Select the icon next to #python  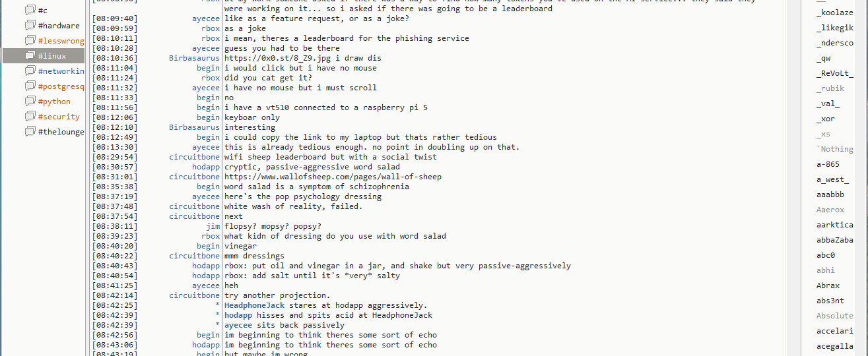30,101
